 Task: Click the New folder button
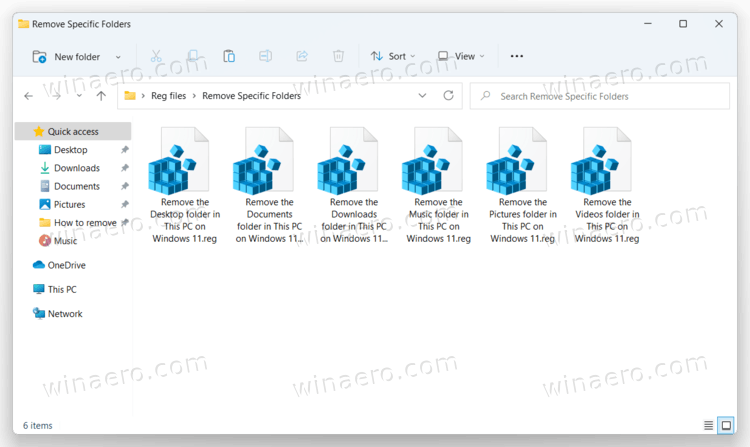67,57
